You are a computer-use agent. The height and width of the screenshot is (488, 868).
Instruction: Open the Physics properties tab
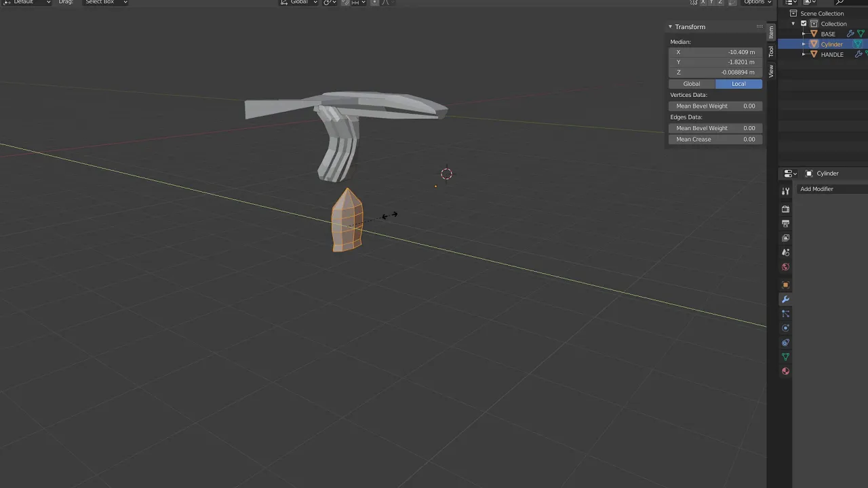(x=786, y=328)
